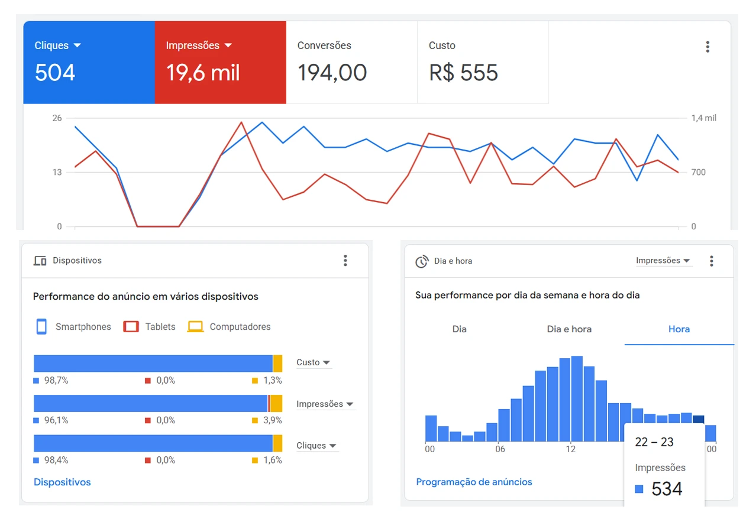The image size is (756, 532).
Task: Click the tallest bar in the hourly histogram
Action: tap(577, 399)
